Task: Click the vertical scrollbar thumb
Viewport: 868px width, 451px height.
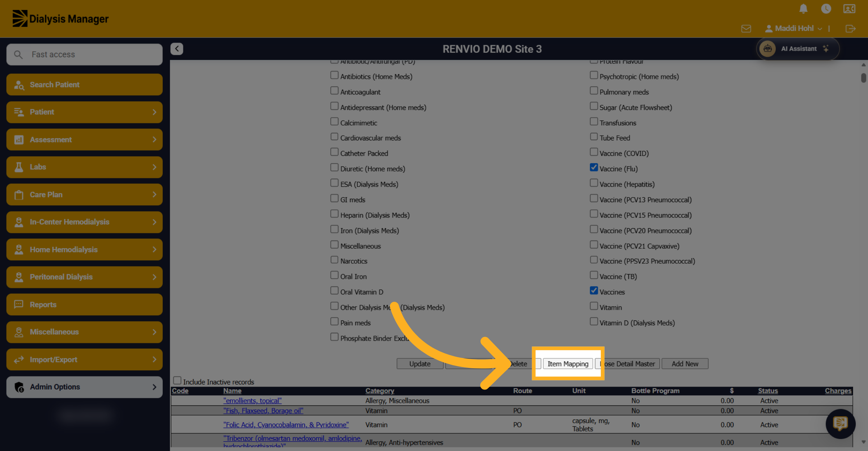Action: pos(864,78)
